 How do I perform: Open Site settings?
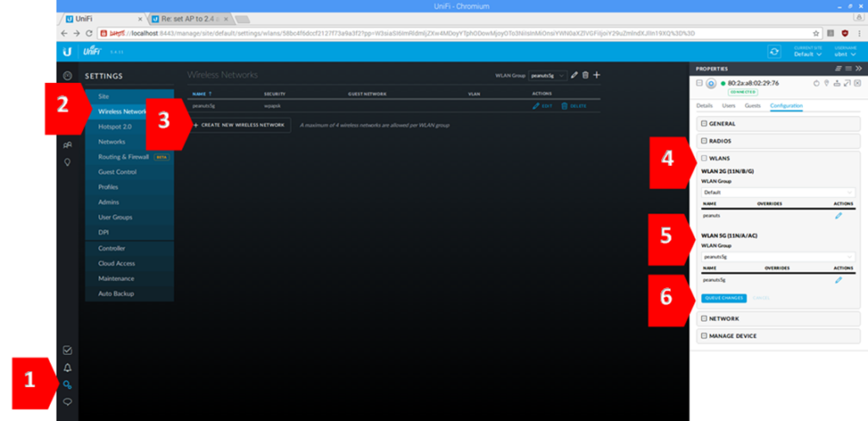130,97
